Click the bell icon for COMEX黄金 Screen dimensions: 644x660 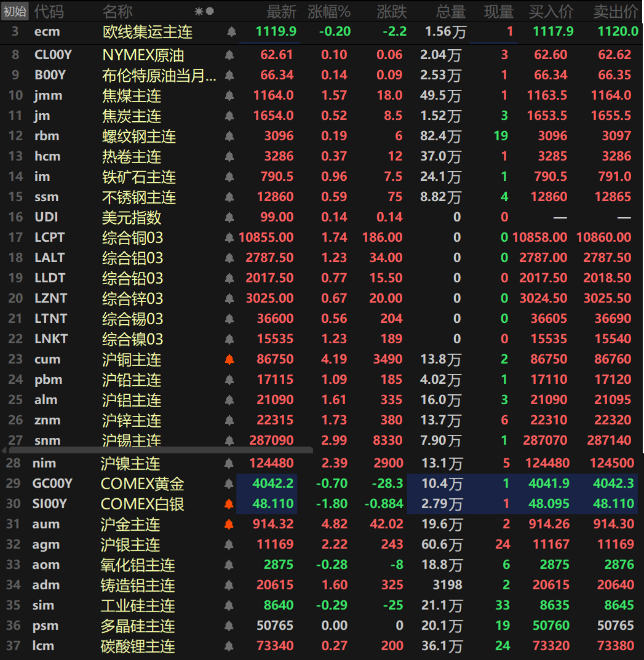pyautogui.click(x=229, y=483)
